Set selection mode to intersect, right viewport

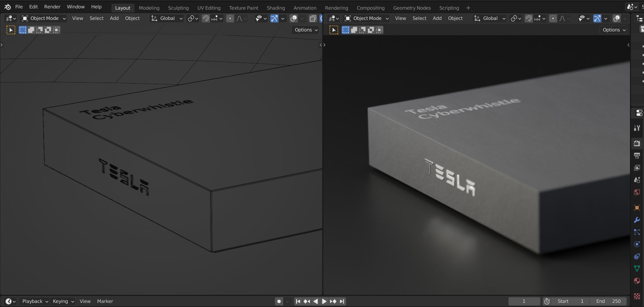[x=379, y=30]
